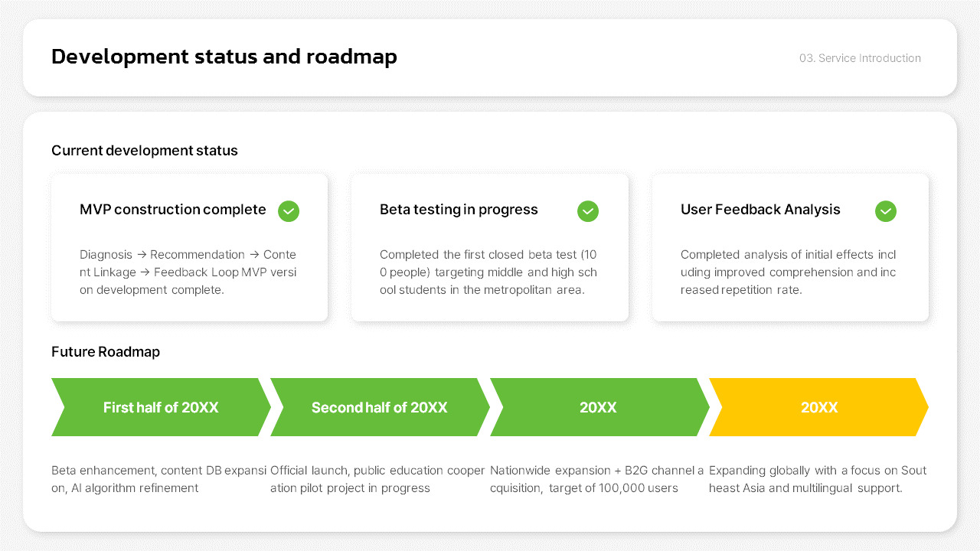Select the First half of 20XX arrow

click(x=161, y=407)
